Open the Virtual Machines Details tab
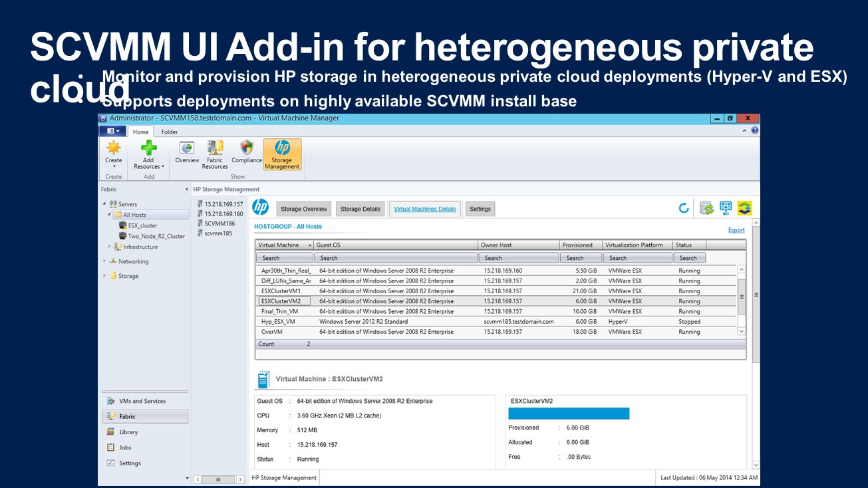 [x=425, y=209]
